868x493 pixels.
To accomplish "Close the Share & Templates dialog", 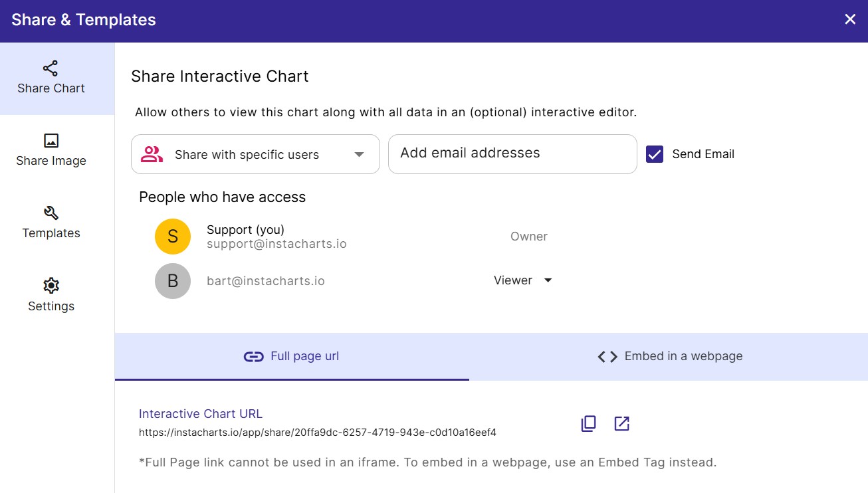I will click(x=850, y=19).
